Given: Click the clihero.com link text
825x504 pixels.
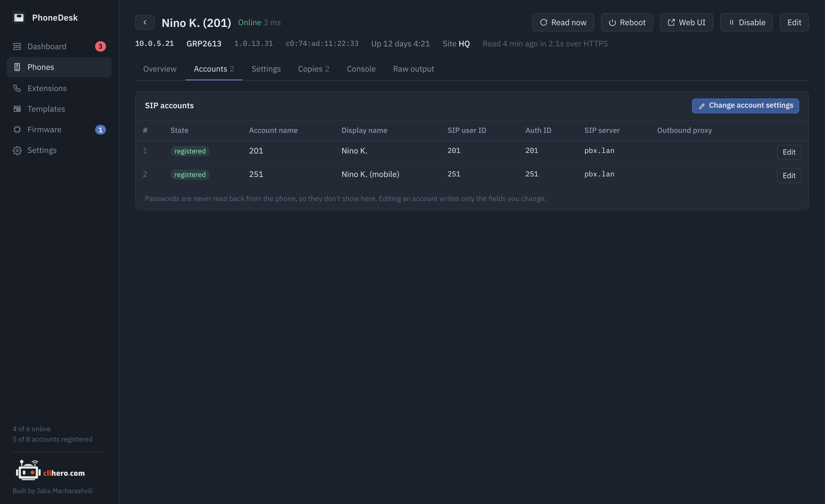Looking at the screenshot, I should click(x=64, y=473).
